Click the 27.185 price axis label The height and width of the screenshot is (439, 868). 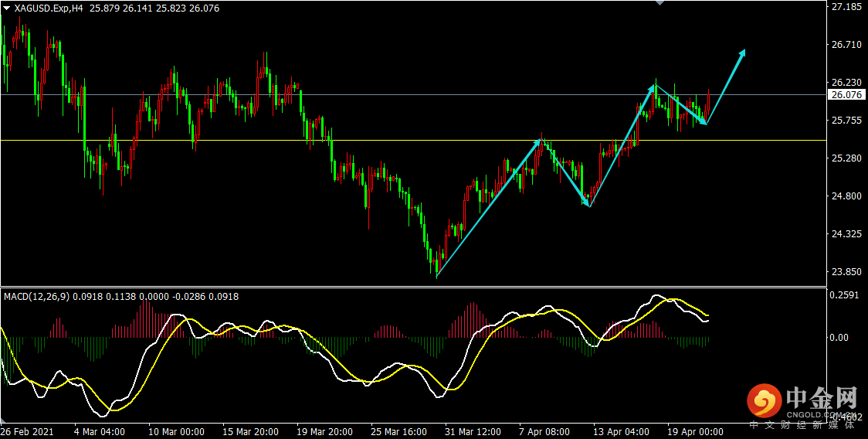click(x=847, y=7)
